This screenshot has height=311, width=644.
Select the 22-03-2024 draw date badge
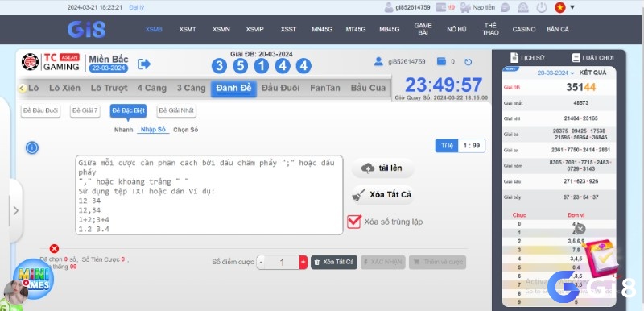(x=109, y=68)
